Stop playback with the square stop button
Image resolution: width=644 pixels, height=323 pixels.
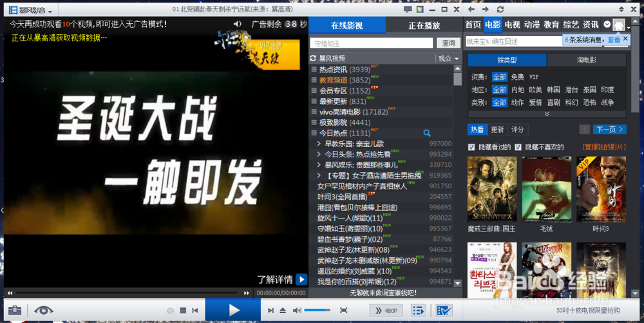(183, 311)
